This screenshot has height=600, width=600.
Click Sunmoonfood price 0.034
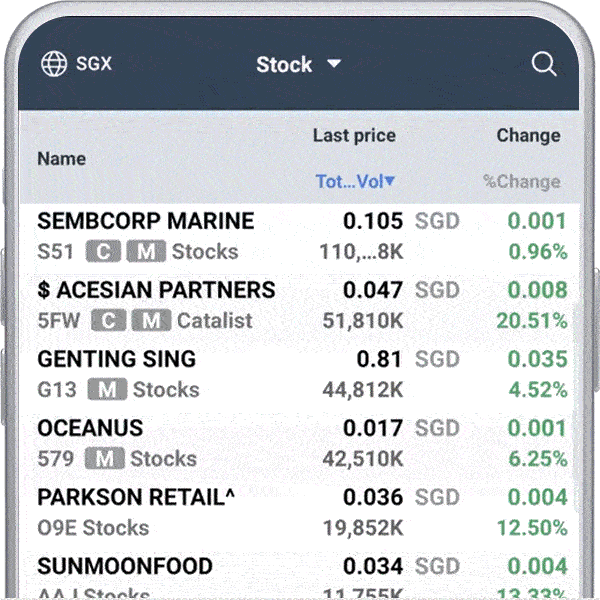pos(373,566)
